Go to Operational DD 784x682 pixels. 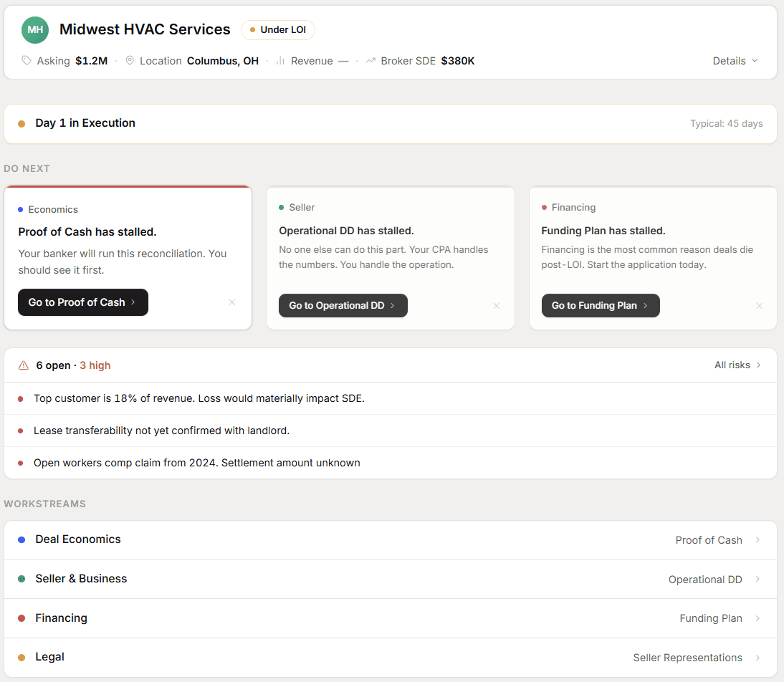343,305
